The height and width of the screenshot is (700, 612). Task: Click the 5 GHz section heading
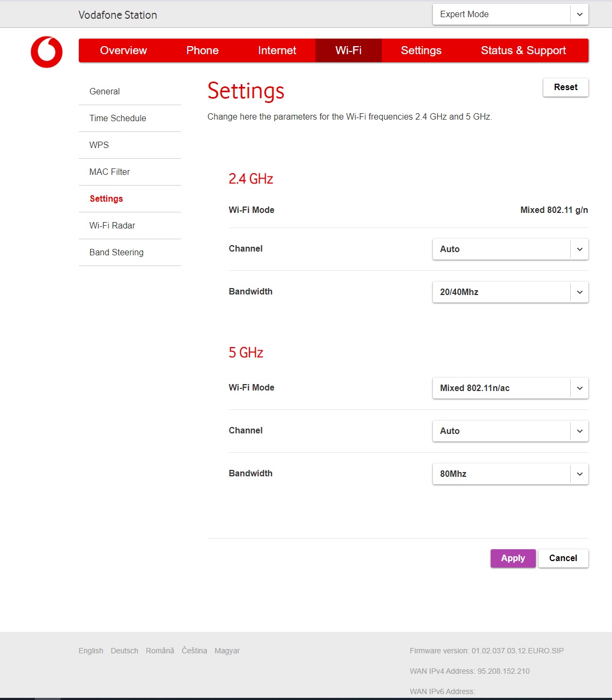coord(246,352)
